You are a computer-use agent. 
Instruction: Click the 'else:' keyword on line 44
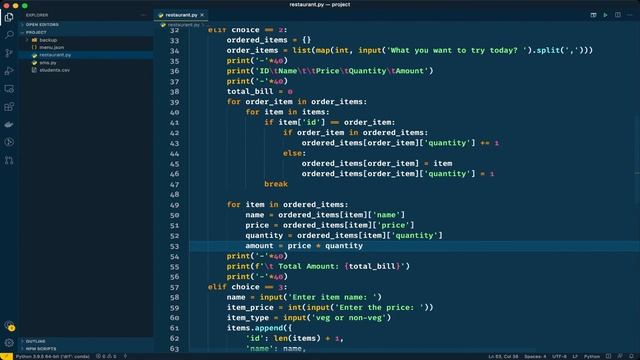click(x=294, y=153)
